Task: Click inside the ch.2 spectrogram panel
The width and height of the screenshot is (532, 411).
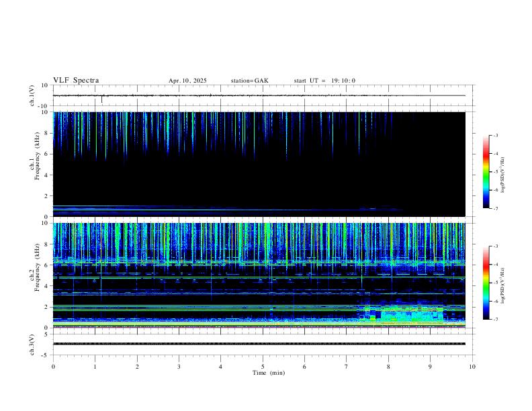Action: tap(259, 275)
